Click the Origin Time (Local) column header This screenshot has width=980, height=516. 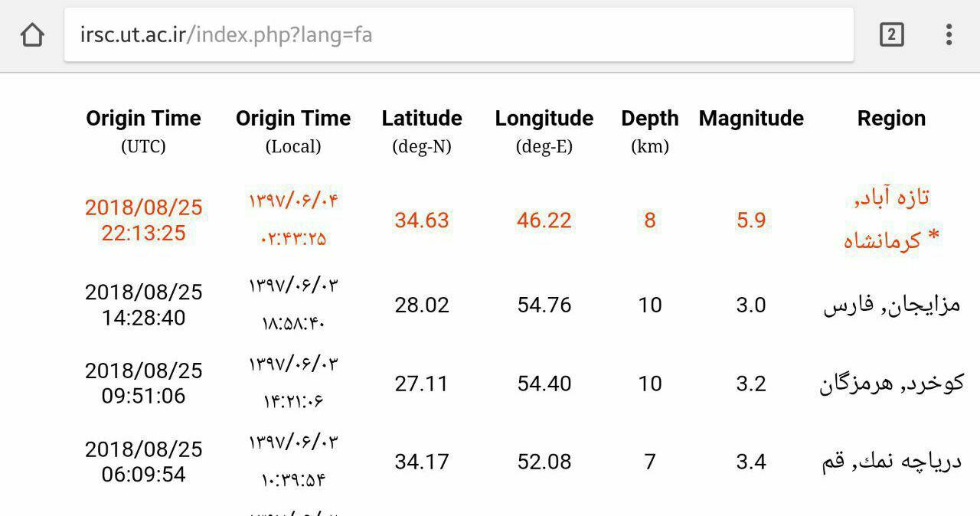click(293, 131)
